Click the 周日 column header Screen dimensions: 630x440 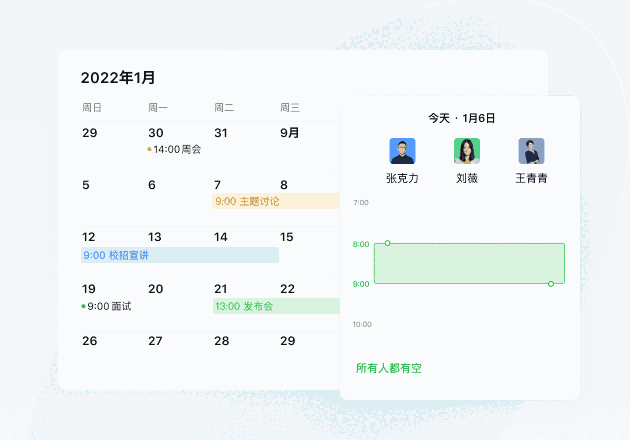tap(92, 107)
